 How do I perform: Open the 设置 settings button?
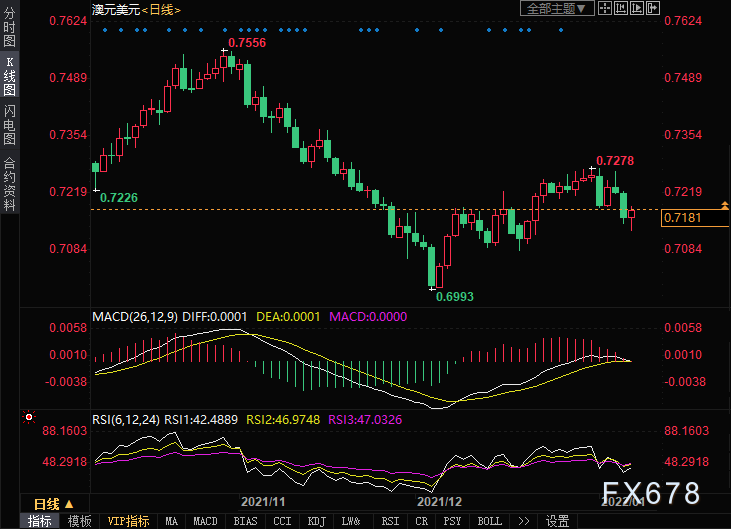point(557,521)
